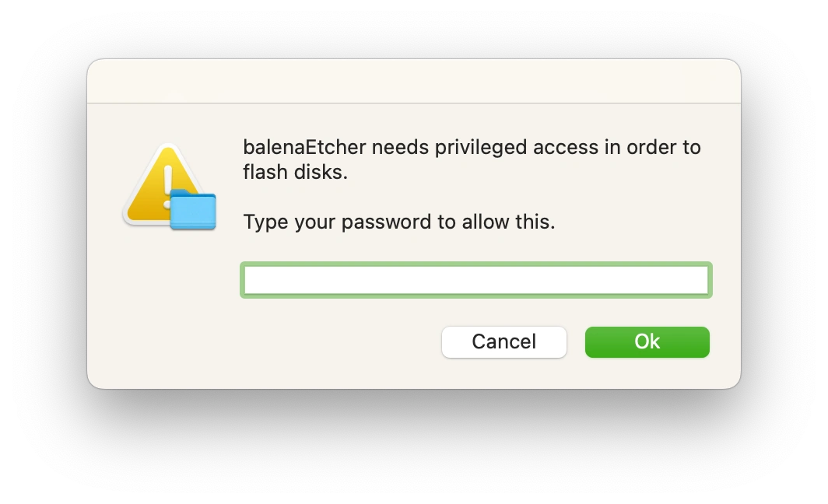Click the dialog title bar area

click(414, 80)
